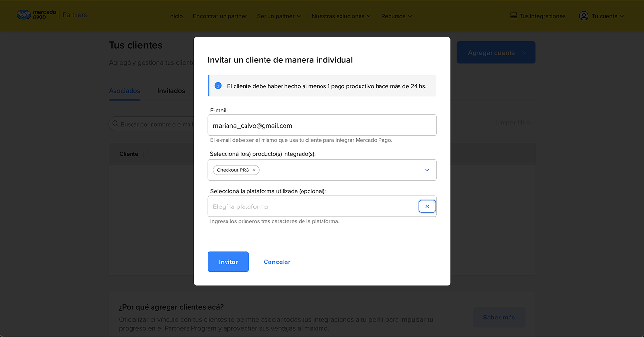Expand the Ser un partner menu

(x=279, y=16)
